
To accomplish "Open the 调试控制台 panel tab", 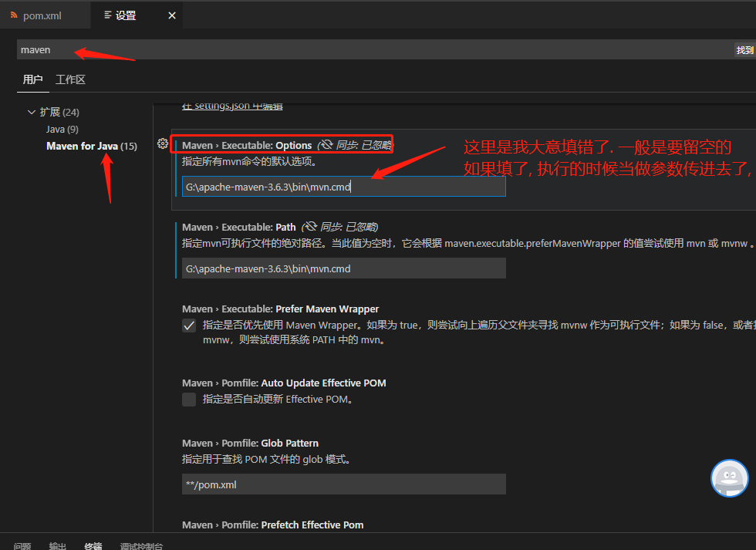I will pyautogui.click(x=141, y=545).
